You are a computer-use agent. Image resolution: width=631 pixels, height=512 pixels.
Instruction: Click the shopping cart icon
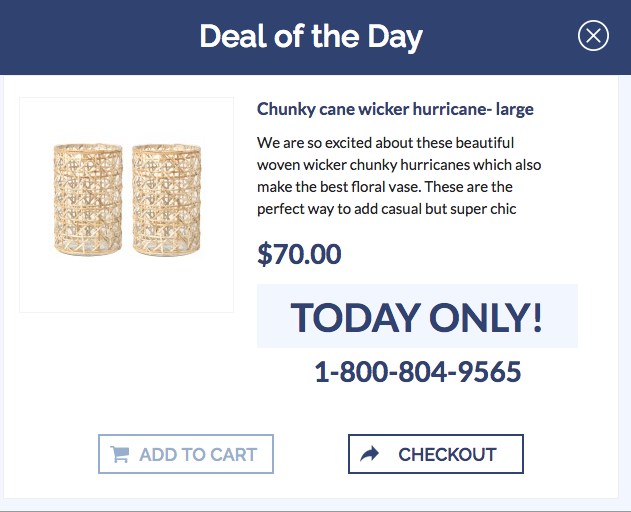(120, 454)
